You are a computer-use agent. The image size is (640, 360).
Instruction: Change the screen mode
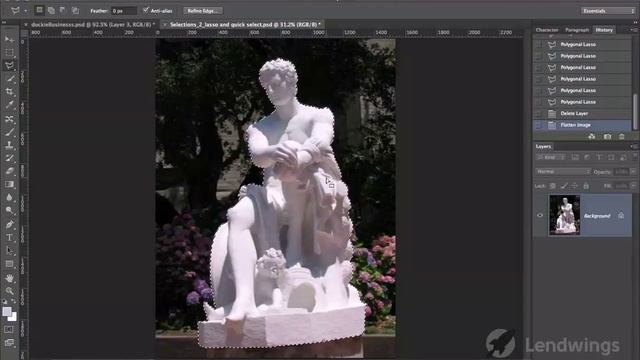tap(9, 342)
